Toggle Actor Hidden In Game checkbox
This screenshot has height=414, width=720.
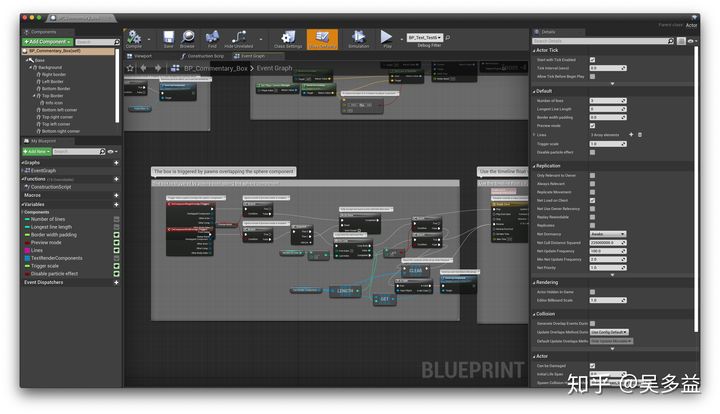(592, 292)
